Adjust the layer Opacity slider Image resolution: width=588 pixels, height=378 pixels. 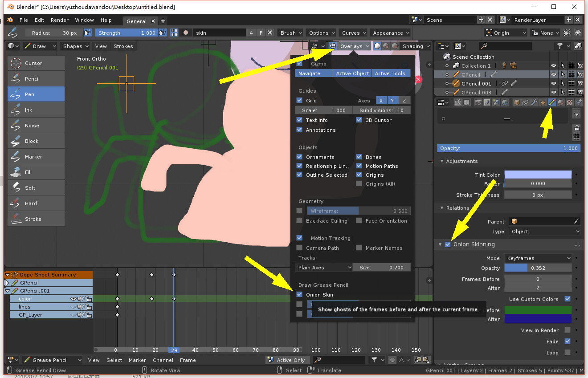(x=509, y=148)
